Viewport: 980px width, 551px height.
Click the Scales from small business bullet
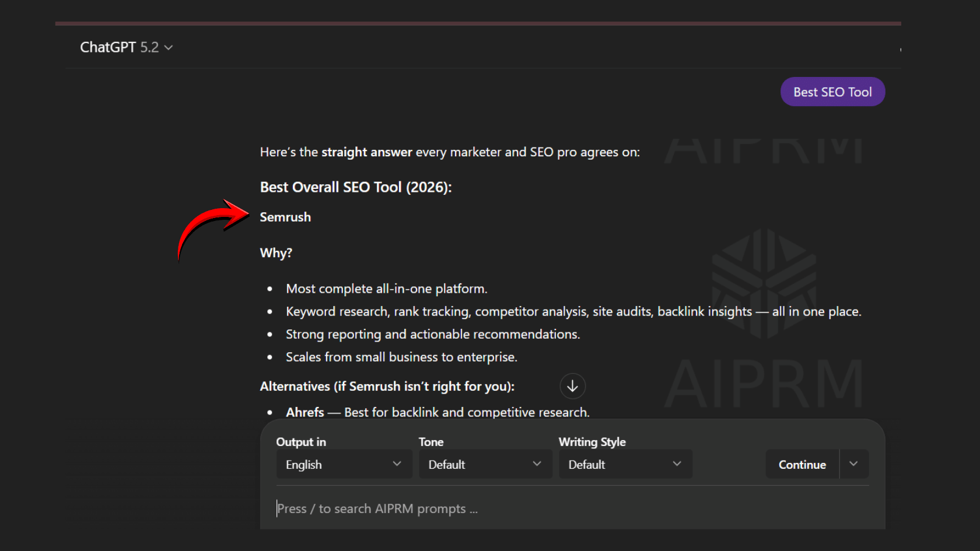[401, 357]
